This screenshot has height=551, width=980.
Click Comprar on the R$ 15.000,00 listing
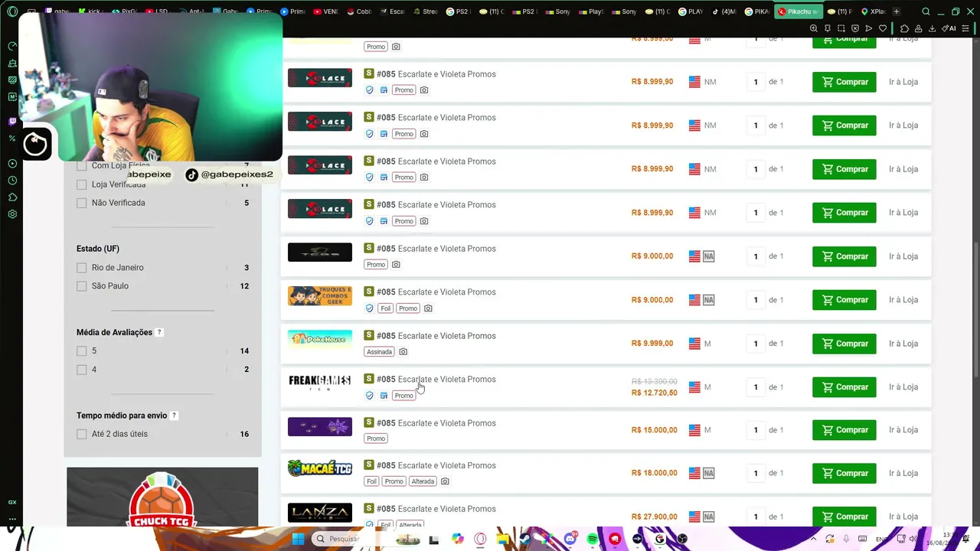(x=844, y=430)
